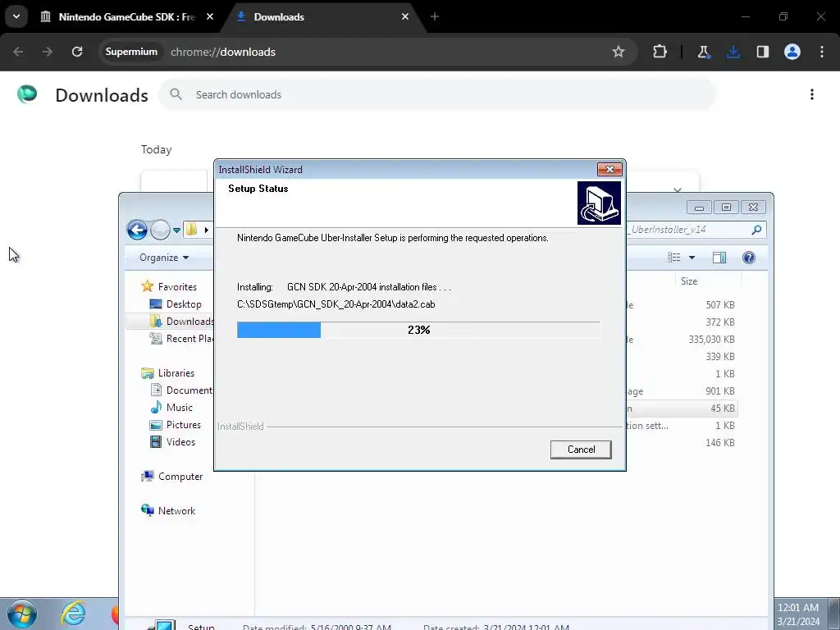This screenshot has width=840, height=630.
Task: Open the tab search dropdown
Action: pyautogui.click(x=16, y=16)
